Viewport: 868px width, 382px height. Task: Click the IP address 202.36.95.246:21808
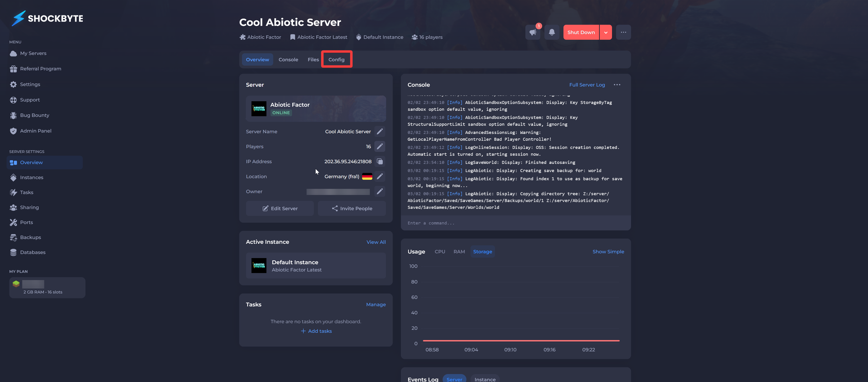click(x=348, y=162)
